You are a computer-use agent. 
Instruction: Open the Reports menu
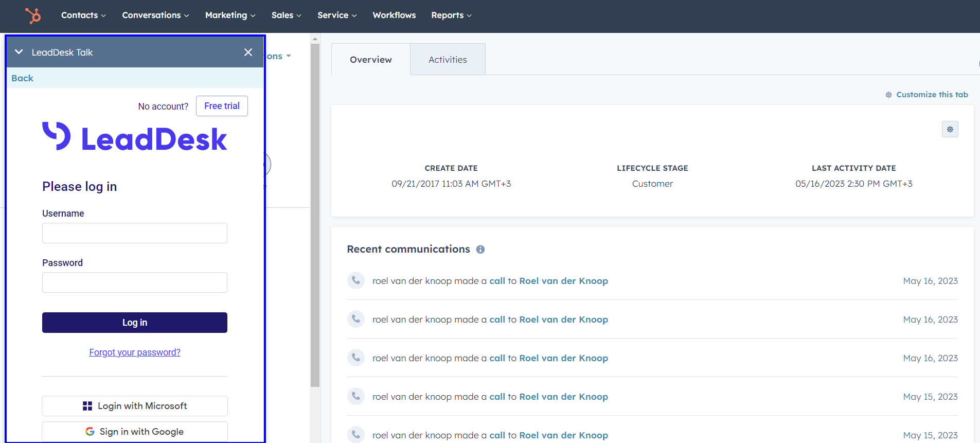point(451,15)
